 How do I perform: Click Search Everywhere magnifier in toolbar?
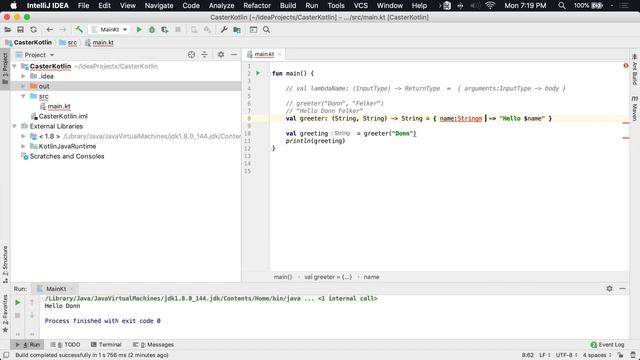[x=266, y=29]
